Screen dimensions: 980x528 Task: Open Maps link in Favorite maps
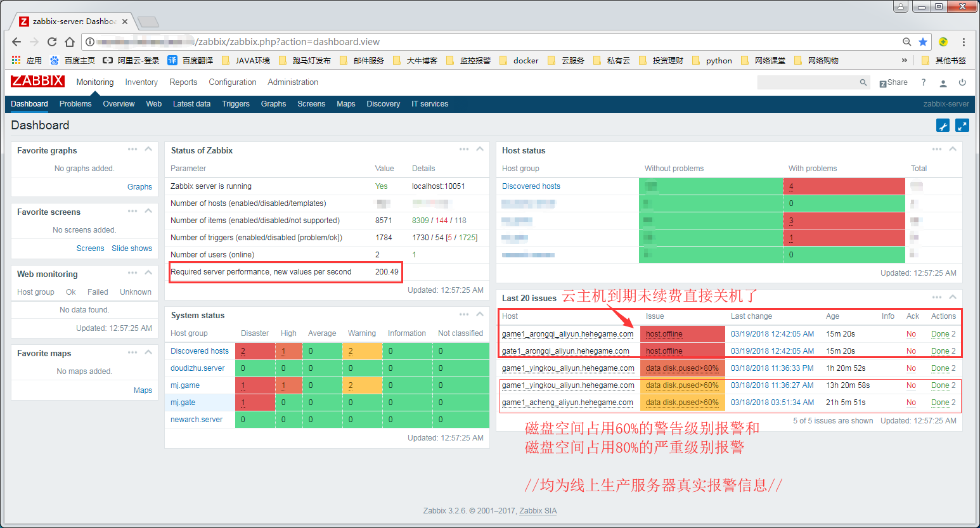143,390
